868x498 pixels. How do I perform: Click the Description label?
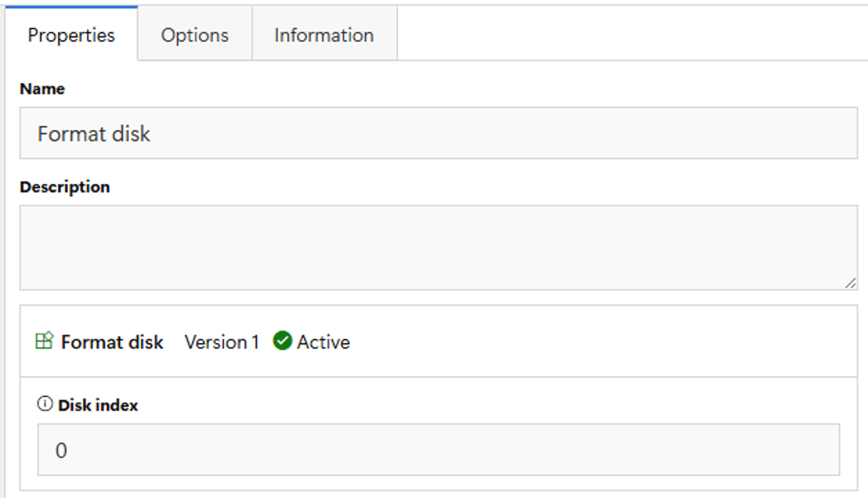[x=65, y=187]
